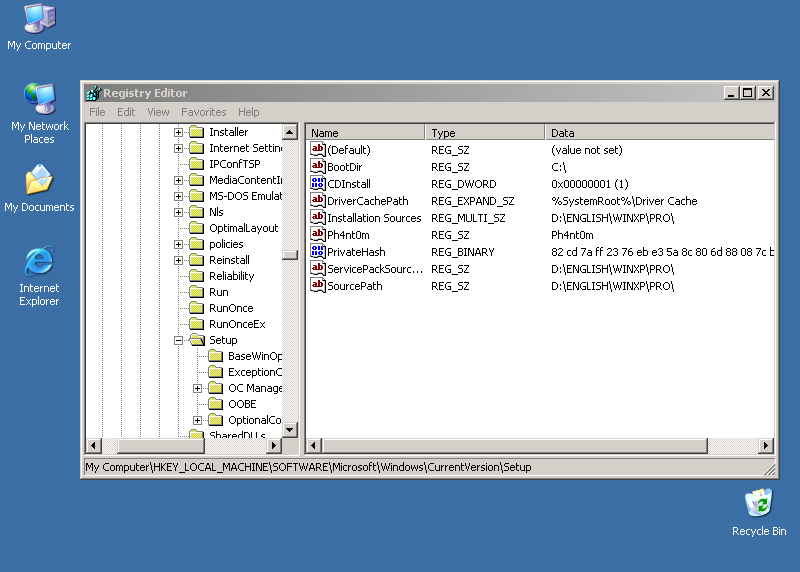Screen dimensions: 800x572
Task: Click the OOBE key folder icon
Action: 216,404
